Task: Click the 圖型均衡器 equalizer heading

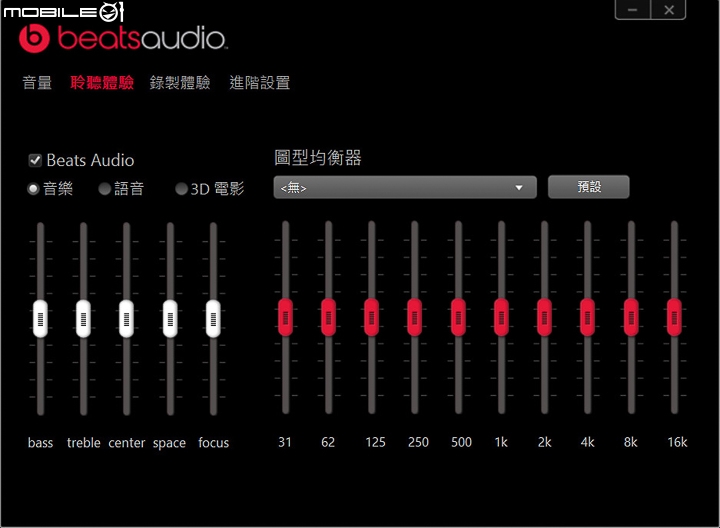Action: [x=318, y=157]
